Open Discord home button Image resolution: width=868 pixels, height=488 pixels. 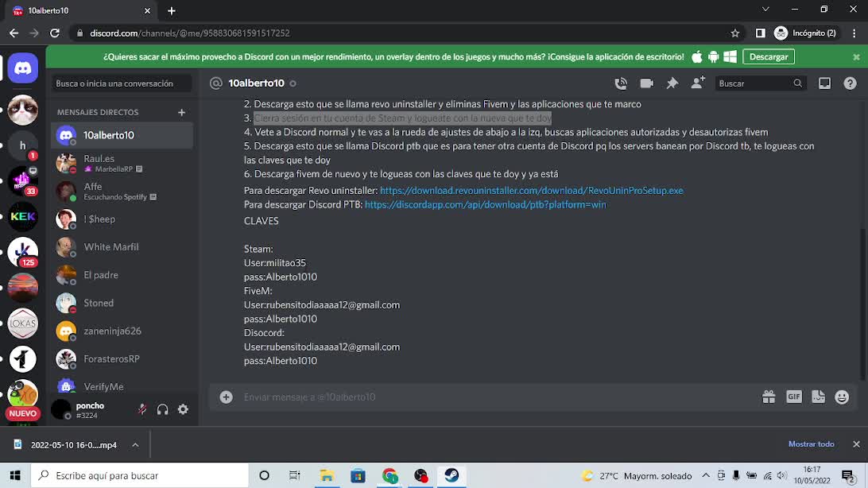pyautogui.click(x=23, y=68)
